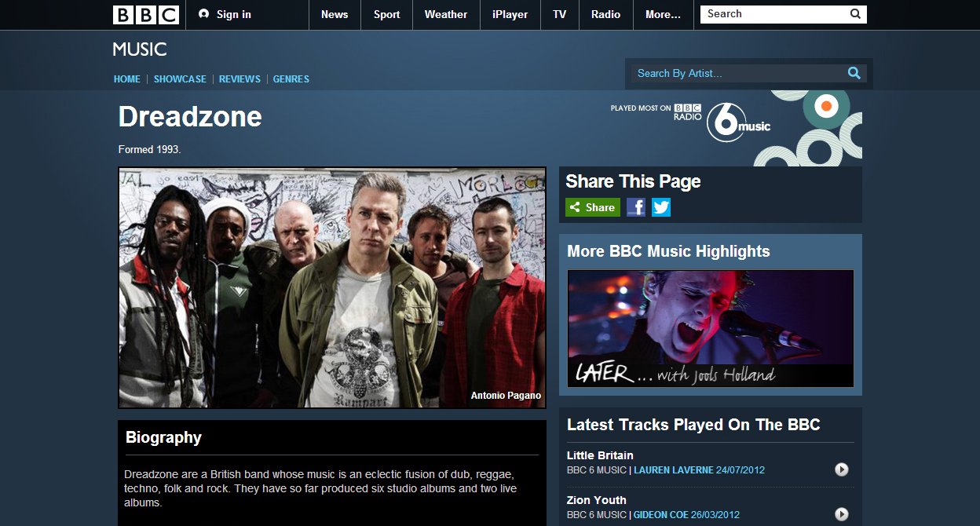Viewport: 980px width, 526px height.
Task: Click the Formed 1993 text
Action: (149, 149)
